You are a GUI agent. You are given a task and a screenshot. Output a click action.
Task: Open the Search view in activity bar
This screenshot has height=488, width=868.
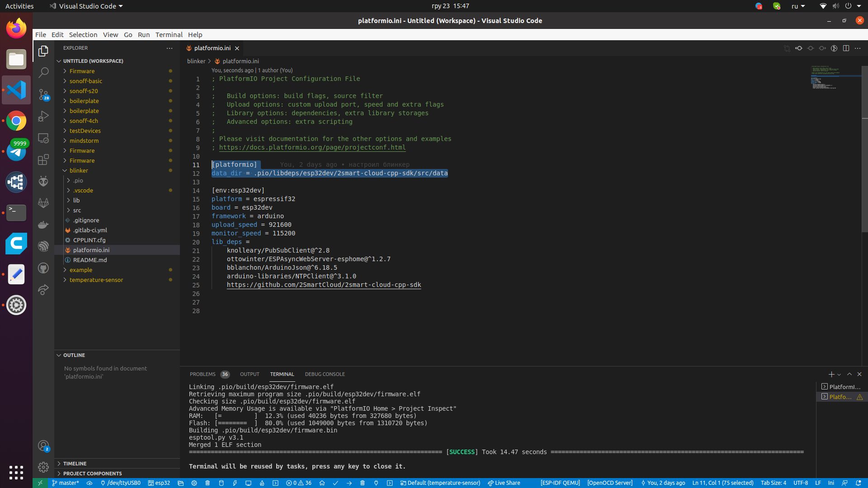[43, 72]
